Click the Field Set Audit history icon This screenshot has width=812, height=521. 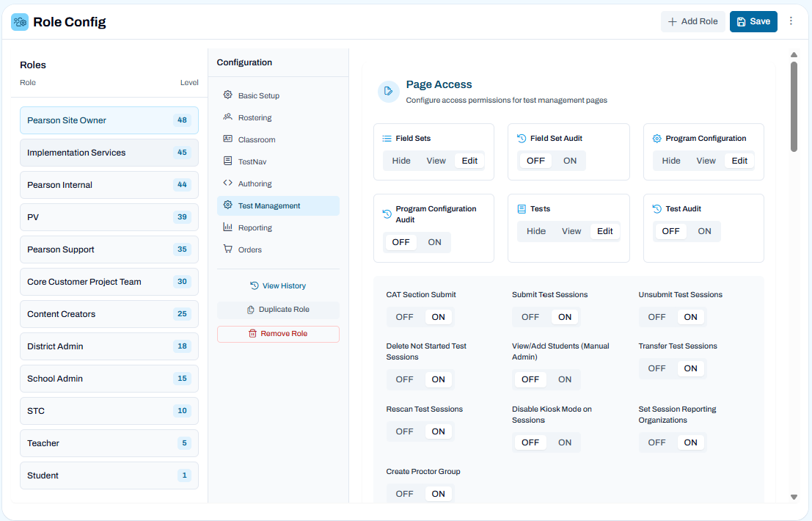[522, 138]
